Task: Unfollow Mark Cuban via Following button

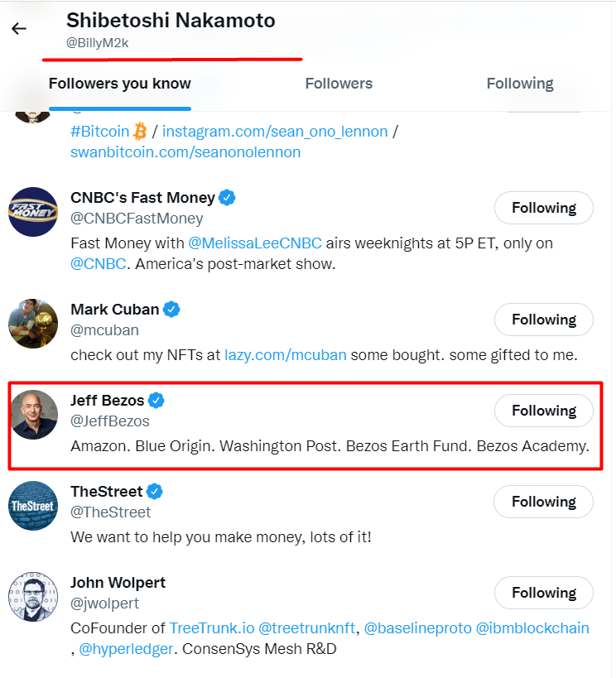Action: 543,320
